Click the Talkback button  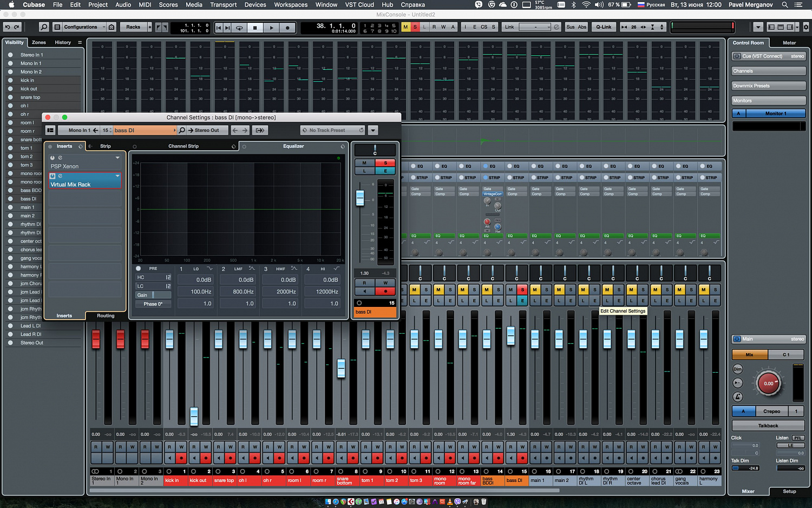(768, 426)
